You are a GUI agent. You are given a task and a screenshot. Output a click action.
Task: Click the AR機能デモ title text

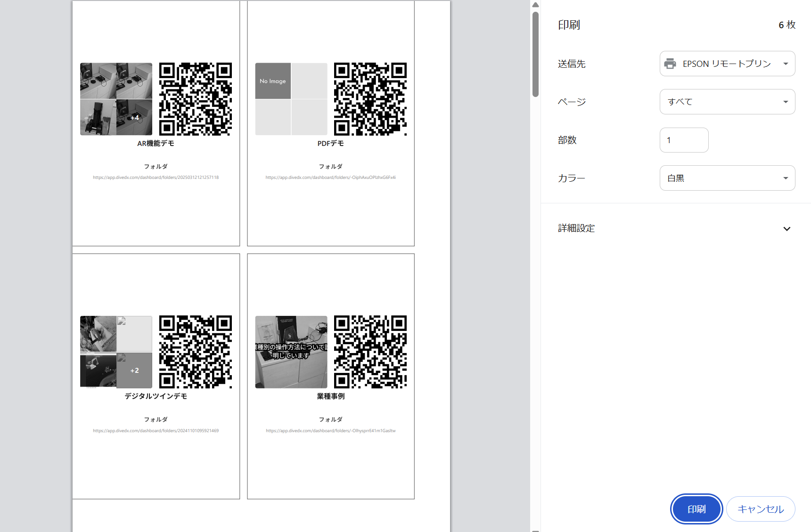coord(156,144)
